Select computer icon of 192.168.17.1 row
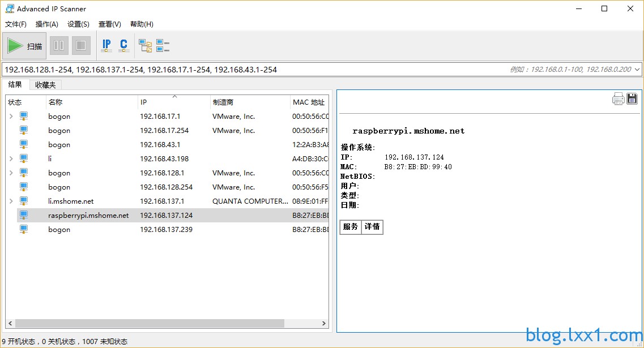The height and width of the screenshot is (348, 644). click(x=24, y=116)
